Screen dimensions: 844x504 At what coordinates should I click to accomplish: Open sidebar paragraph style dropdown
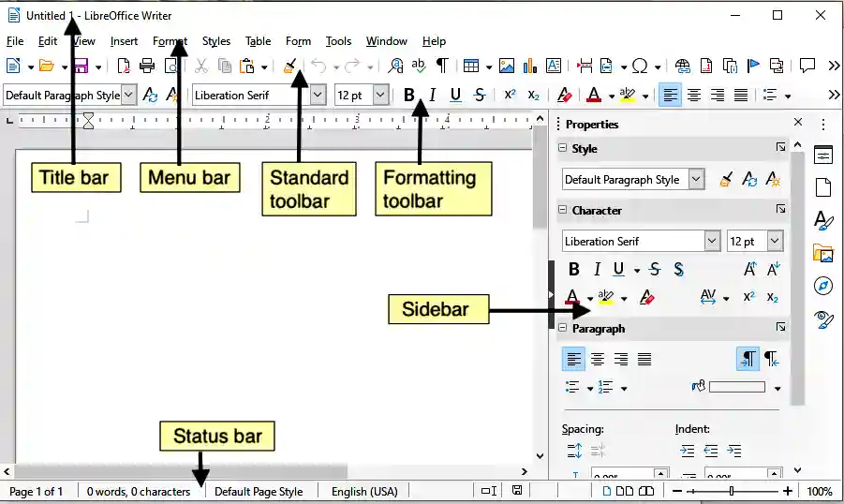click(x=696, y=179)
